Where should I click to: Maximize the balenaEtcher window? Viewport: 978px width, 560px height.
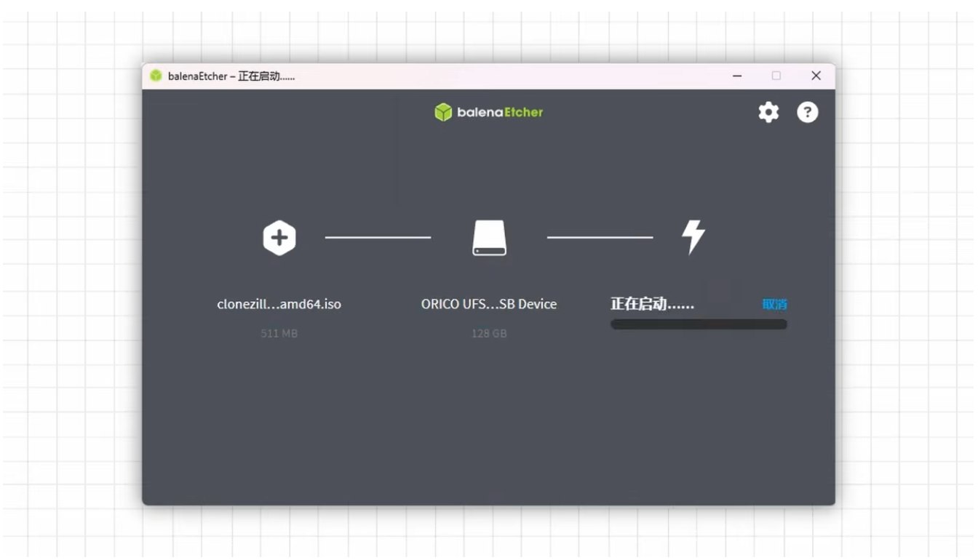click(x=776, y=76)
